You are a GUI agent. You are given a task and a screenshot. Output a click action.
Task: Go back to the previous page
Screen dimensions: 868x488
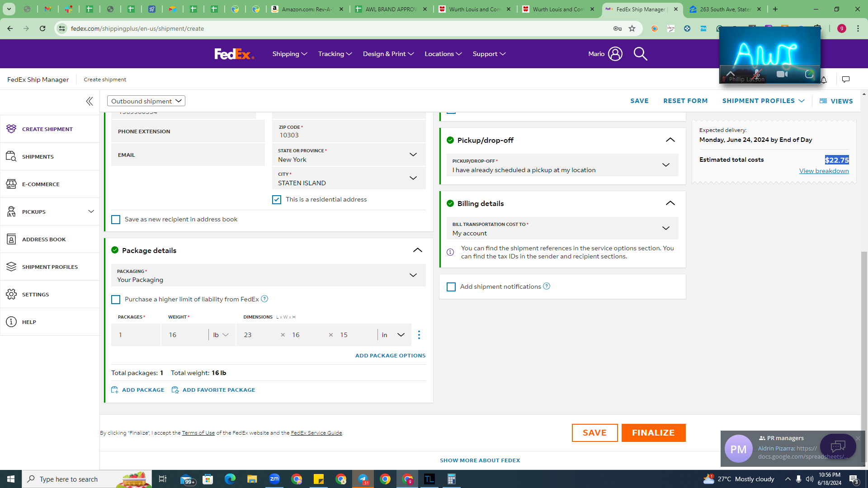(x=10, y=28)
